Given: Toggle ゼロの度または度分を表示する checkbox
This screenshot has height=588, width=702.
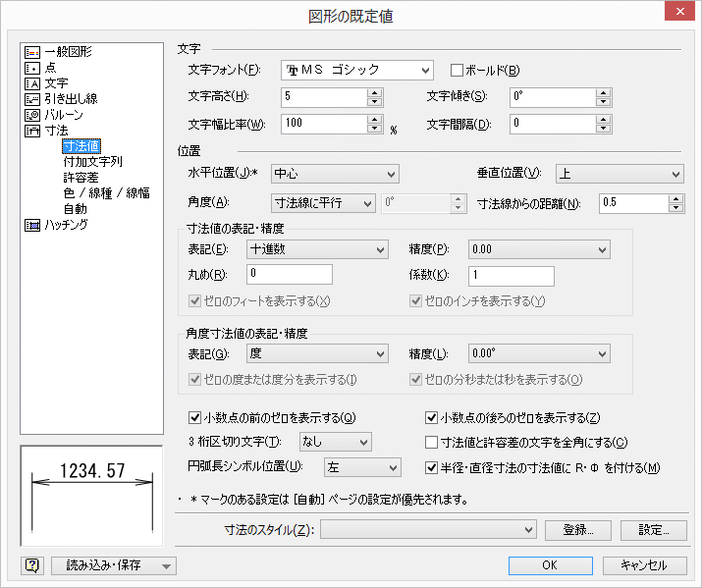Looking at the screenshot, I should [x=194, y=380].
